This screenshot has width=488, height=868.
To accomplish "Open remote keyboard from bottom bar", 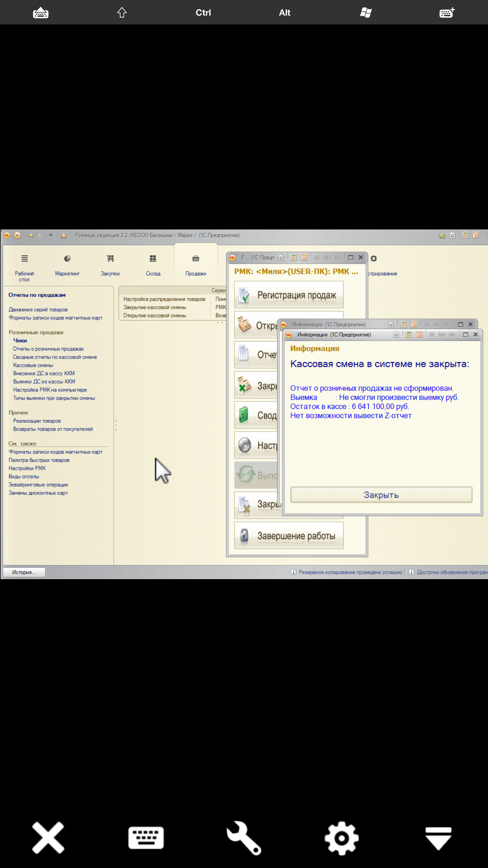I will point(146,837).
